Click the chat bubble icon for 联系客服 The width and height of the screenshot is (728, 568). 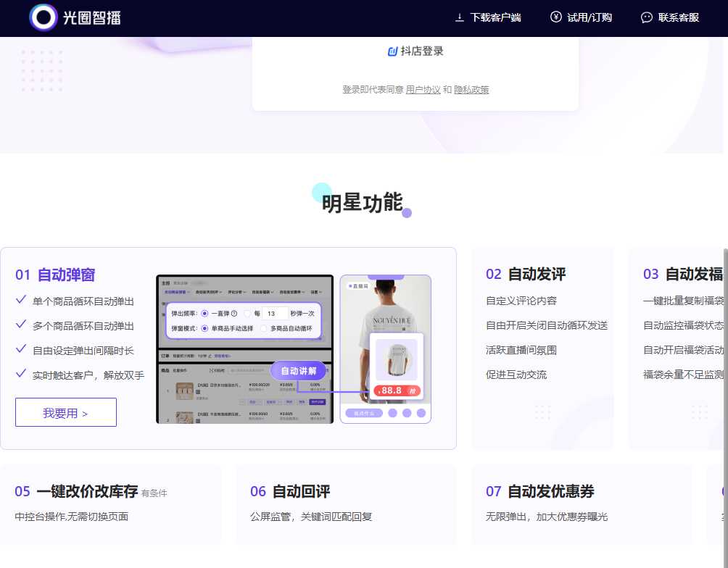[x=647, y=17]
